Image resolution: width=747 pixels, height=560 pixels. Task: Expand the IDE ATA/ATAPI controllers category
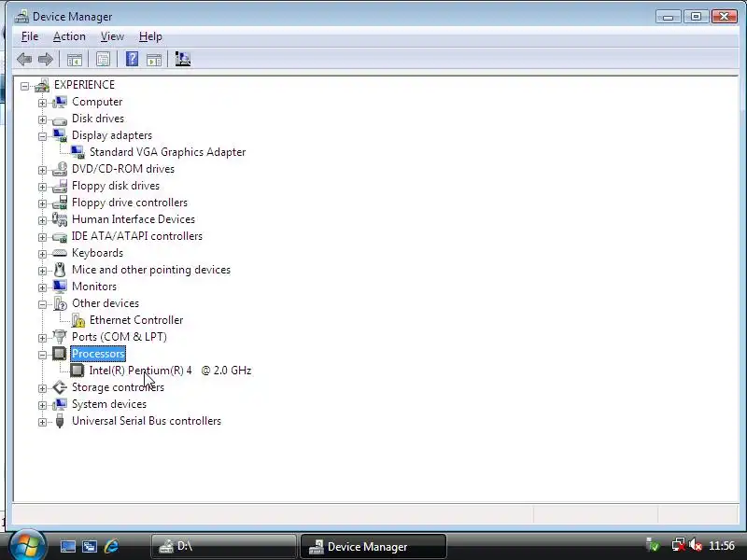(42, 237)
